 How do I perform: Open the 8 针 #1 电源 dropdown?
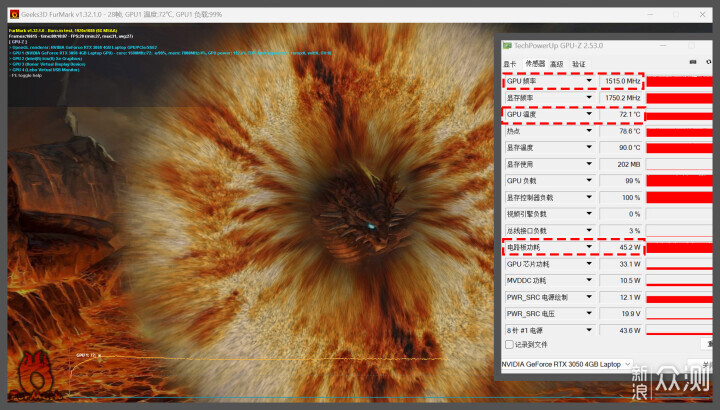pyautogui.click(x=589, y=330)
